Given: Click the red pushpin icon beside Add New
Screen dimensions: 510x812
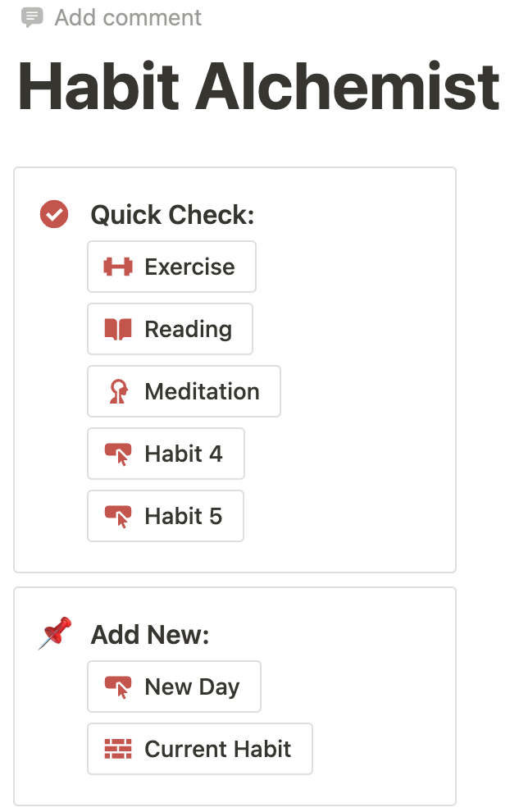Looking at the screenshot, I should point(55,633).
